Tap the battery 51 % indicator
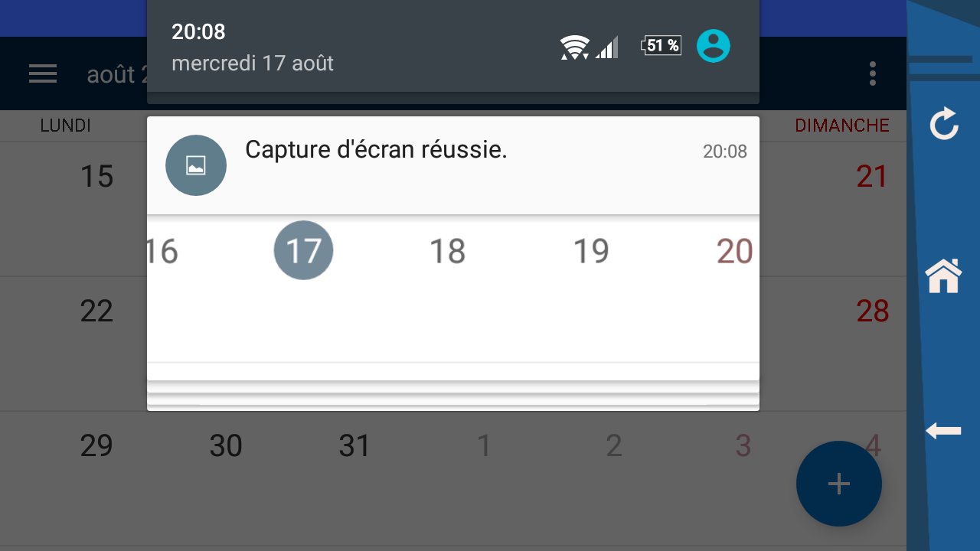 [661, 46]
